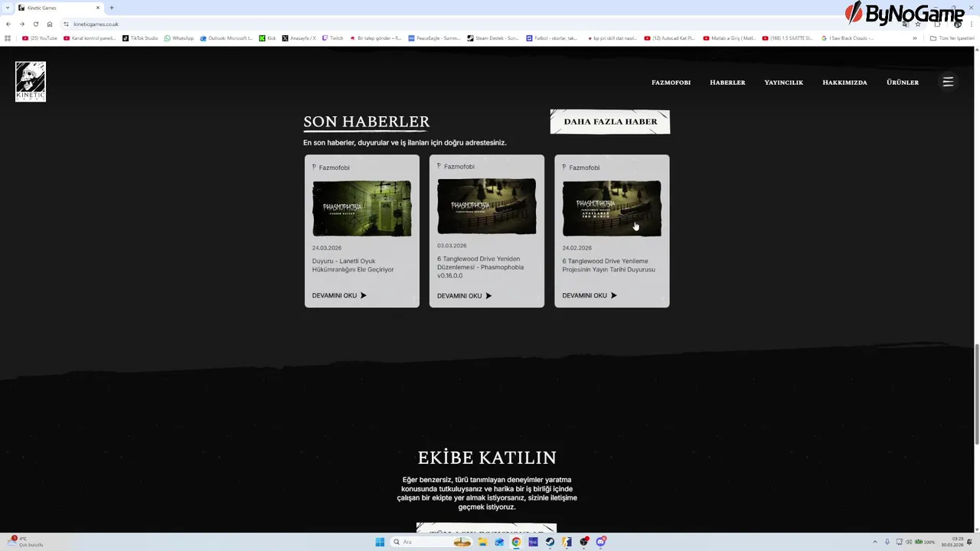This screenshot has height=551, width=980.
Task: Close the Kinetic Games tab
Action: point(97,8)
